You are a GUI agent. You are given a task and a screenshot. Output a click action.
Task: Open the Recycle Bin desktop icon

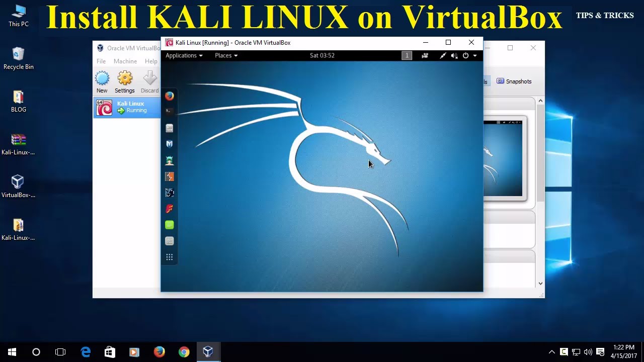pos(18,58)
